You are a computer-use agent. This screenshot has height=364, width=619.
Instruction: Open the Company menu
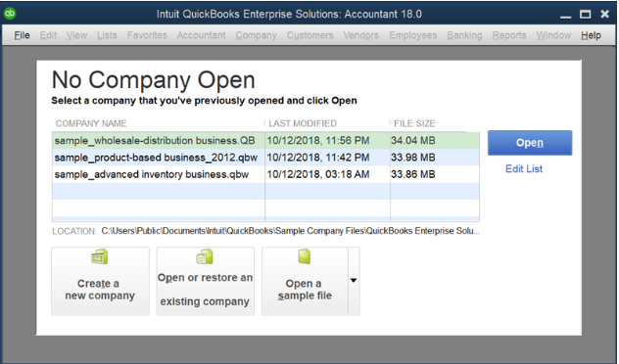tap(257, 35)
